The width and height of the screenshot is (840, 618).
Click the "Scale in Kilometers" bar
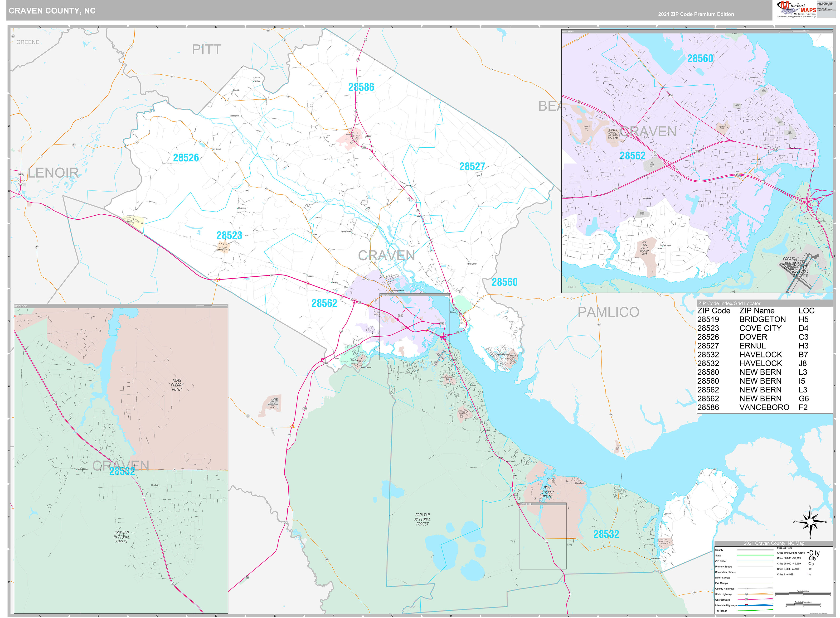(x=803, y=605)
